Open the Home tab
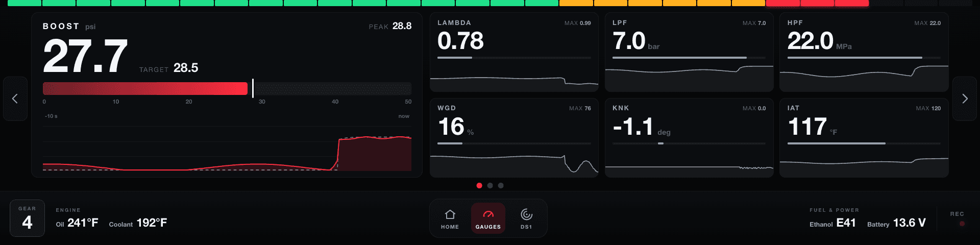Screen dimensions: 980x245 click(x=450, y=218)
